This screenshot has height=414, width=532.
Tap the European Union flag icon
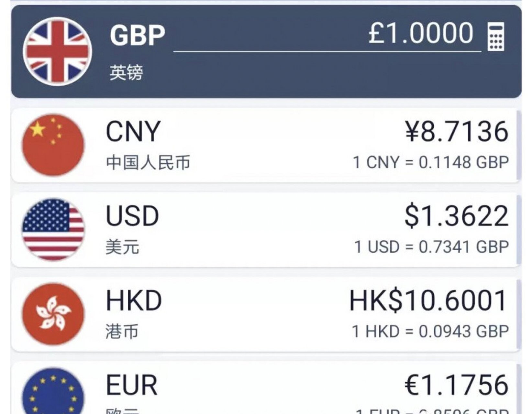coord(53,391)
